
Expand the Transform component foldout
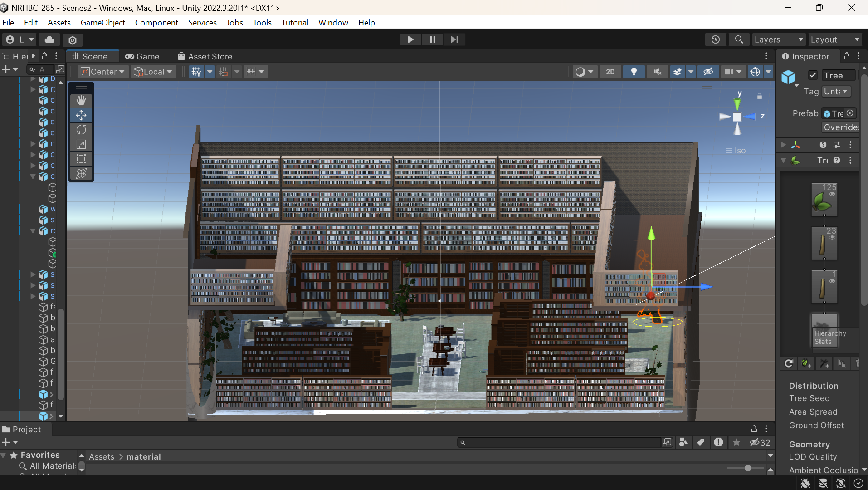(784, 145)
